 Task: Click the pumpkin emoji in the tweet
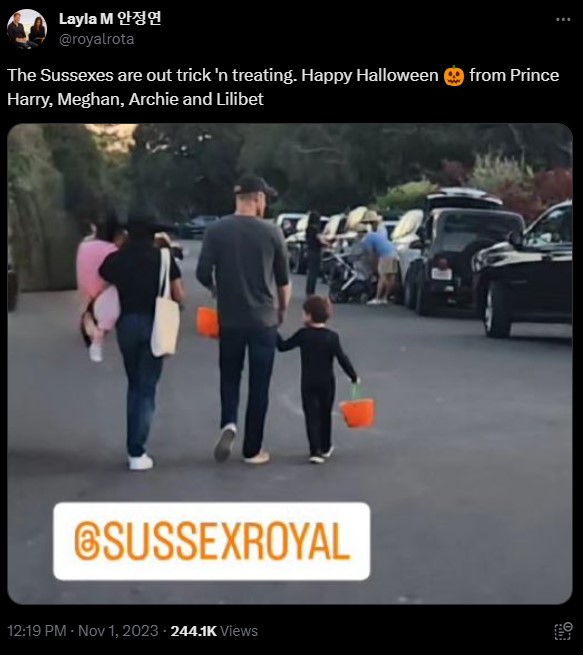pos(454,76)
